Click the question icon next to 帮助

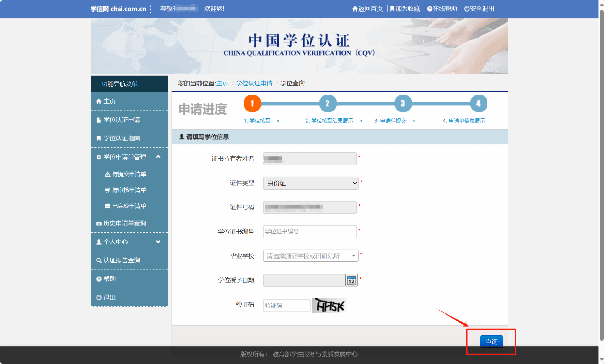point(99,279)
